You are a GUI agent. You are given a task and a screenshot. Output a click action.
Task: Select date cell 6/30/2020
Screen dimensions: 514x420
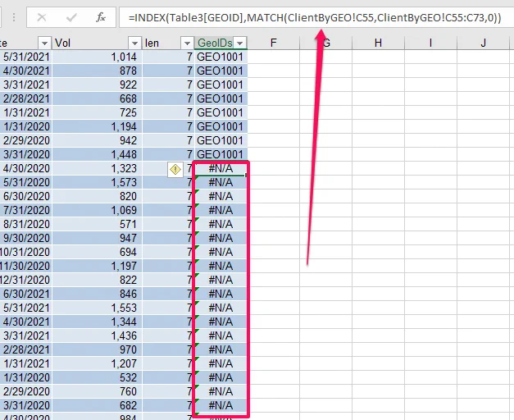[26, 197]
